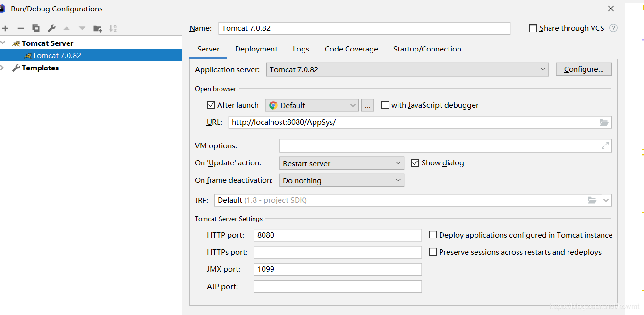644x315 pixels.
Task: Open the JRE dropdown arrow
Action: [x=606, y=200]
